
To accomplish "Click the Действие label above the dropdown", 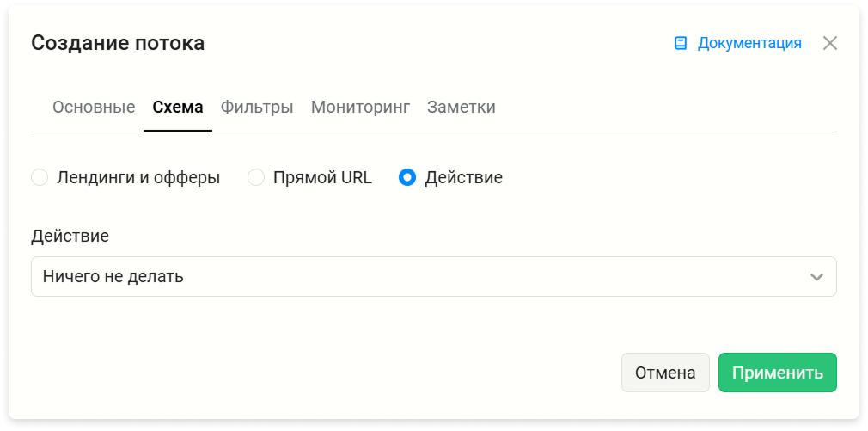I will point(70,236).
